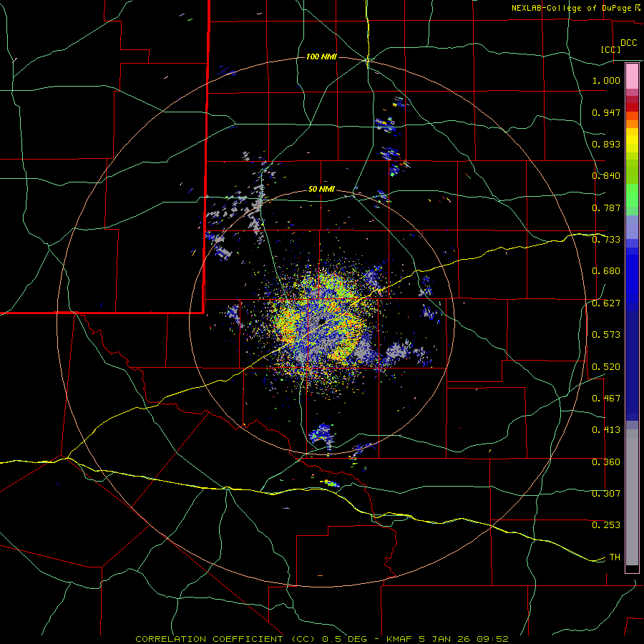
Task: Pick the gray swatch in the color bar
Action: [632, 497]
